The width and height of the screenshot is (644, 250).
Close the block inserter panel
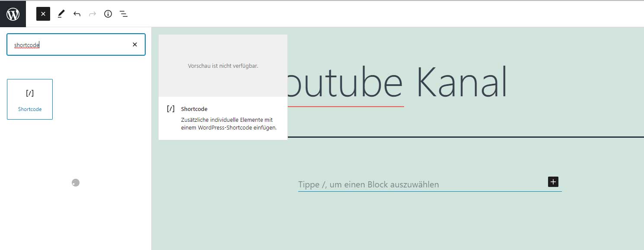tap(43, 14)
